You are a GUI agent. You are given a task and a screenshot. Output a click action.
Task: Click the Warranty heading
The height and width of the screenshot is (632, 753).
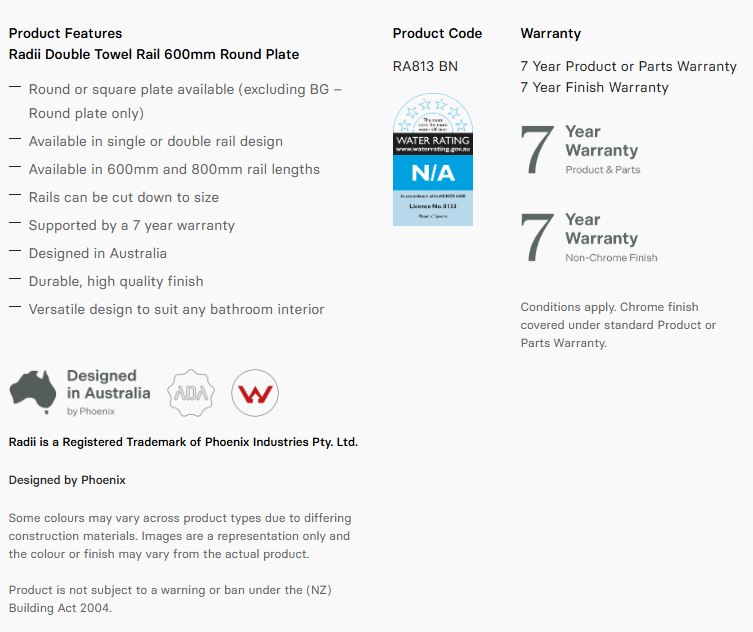(x=550, y=33)
